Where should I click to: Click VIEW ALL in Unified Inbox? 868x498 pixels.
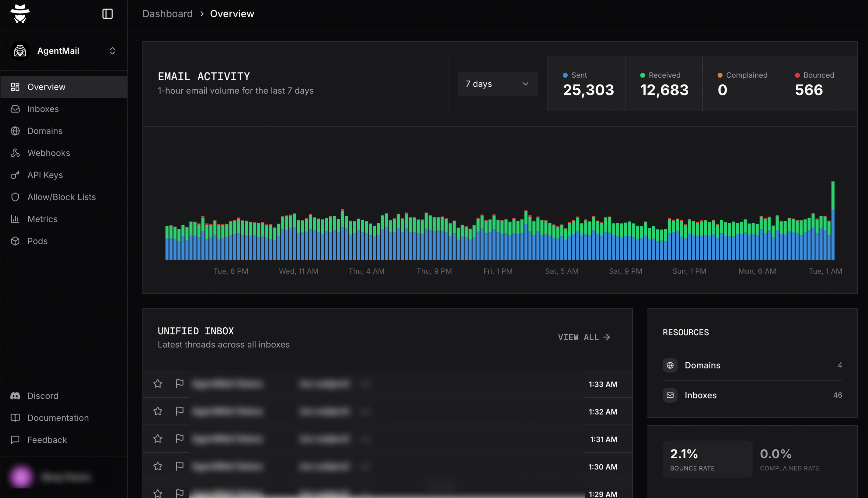click(x=583, y=337)
